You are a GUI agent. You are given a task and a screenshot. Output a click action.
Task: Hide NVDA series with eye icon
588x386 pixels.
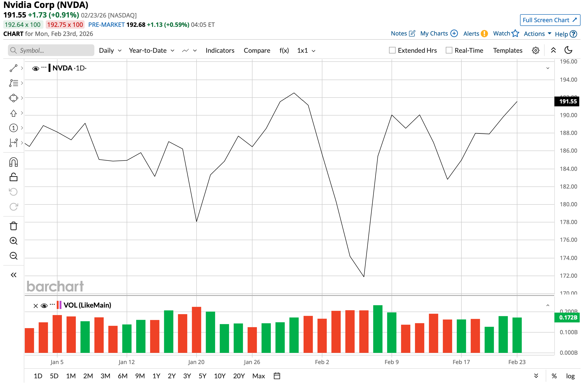point(35,69)
